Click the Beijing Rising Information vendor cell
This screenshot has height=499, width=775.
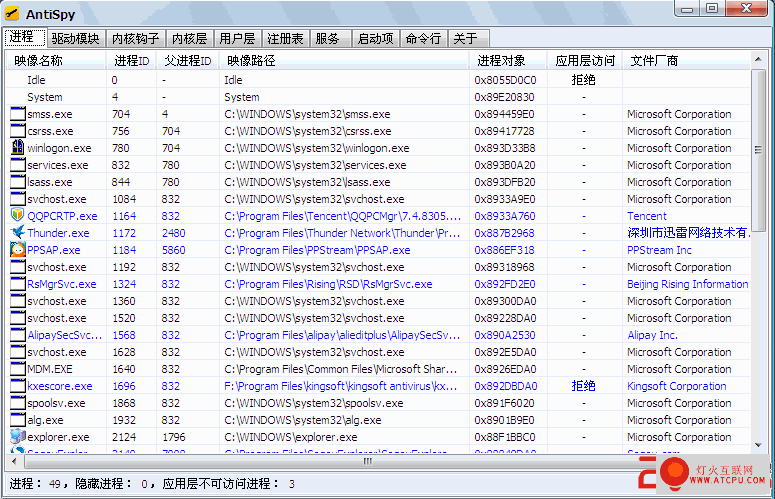[688, 284]
